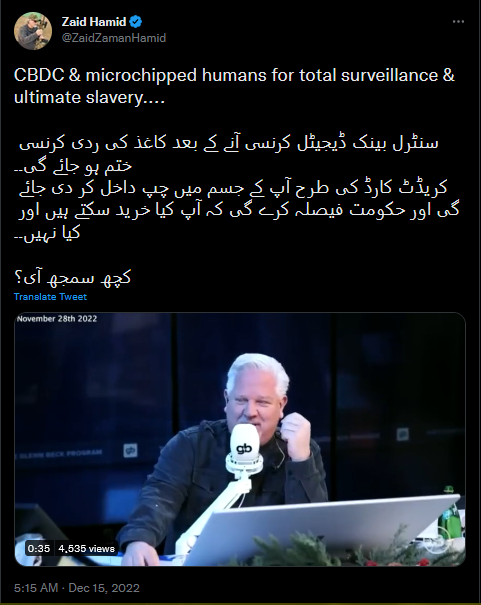Open Zaid Hamid's profile picture

pyautogui.click(x=33, y=31)
